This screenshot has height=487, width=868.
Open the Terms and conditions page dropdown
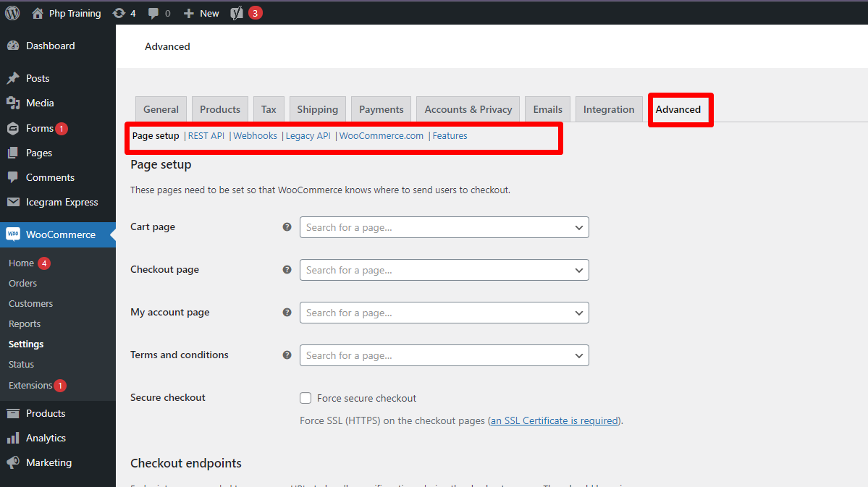[x=578, y=355]
